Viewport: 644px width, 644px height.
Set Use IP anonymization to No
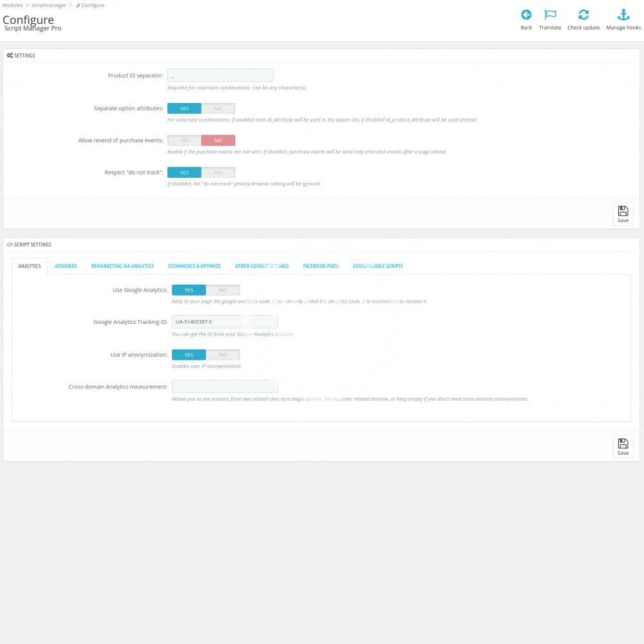click(x=222, y=355)
